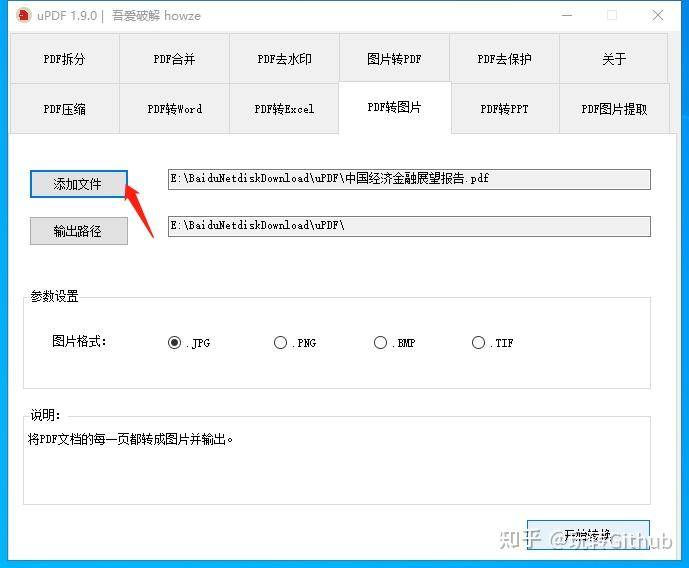Close the uPDF window

pyautogui.click(x=658, y=15)
